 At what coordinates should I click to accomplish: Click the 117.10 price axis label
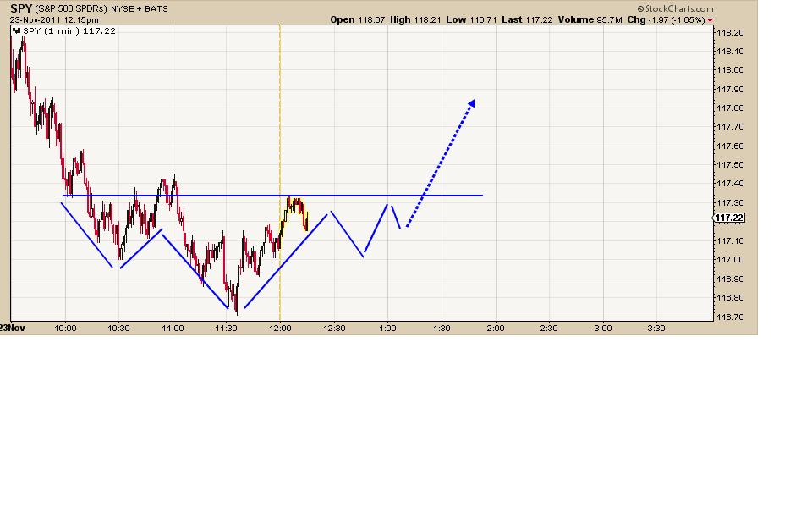coord(730,241)
